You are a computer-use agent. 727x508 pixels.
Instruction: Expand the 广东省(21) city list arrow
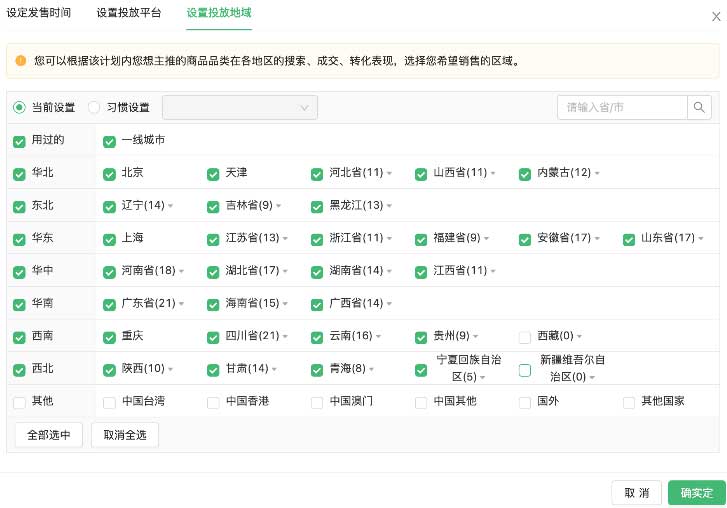[182, 304]
